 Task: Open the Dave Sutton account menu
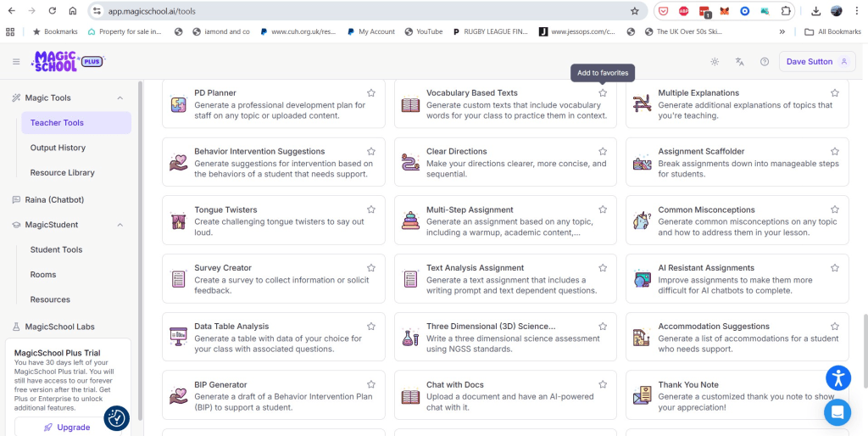click(x=816, y=62)
